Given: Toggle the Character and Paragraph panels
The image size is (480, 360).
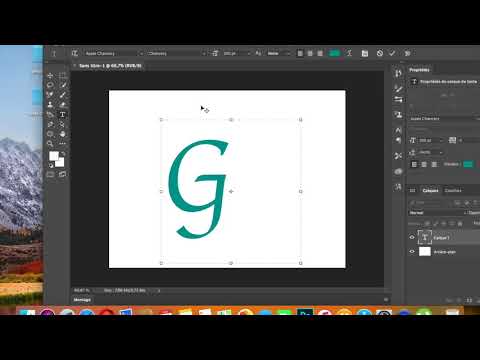Looking at the screenshot, I should coord(365,53).
